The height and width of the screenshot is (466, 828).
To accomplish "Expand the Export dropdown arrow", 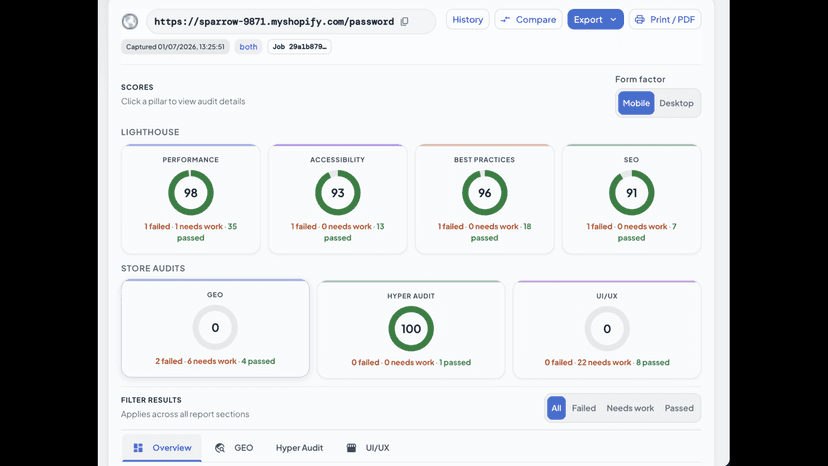I will tap(613, 20).
